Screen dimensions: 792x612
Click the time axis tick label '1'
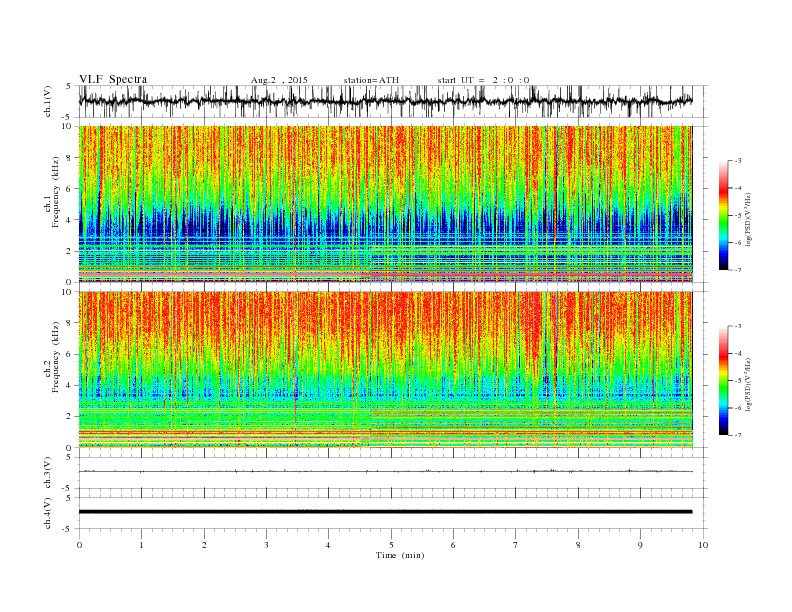[141, 545]
